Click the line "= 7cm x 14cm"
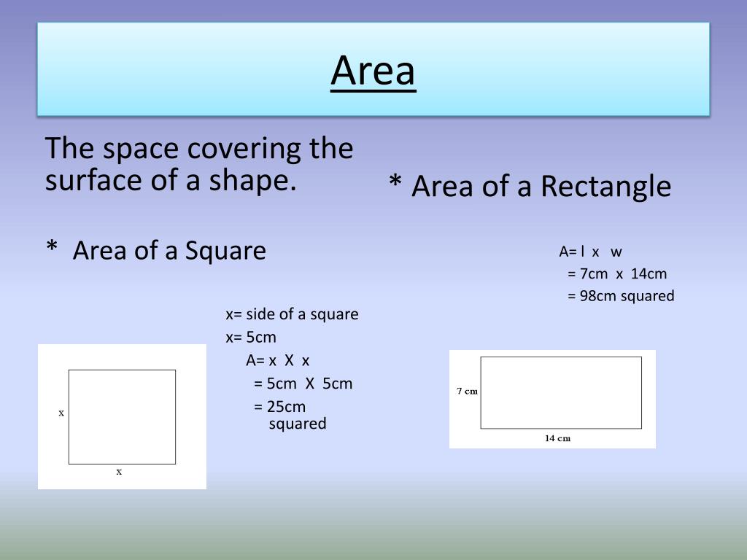 click(x=617, y=274)
